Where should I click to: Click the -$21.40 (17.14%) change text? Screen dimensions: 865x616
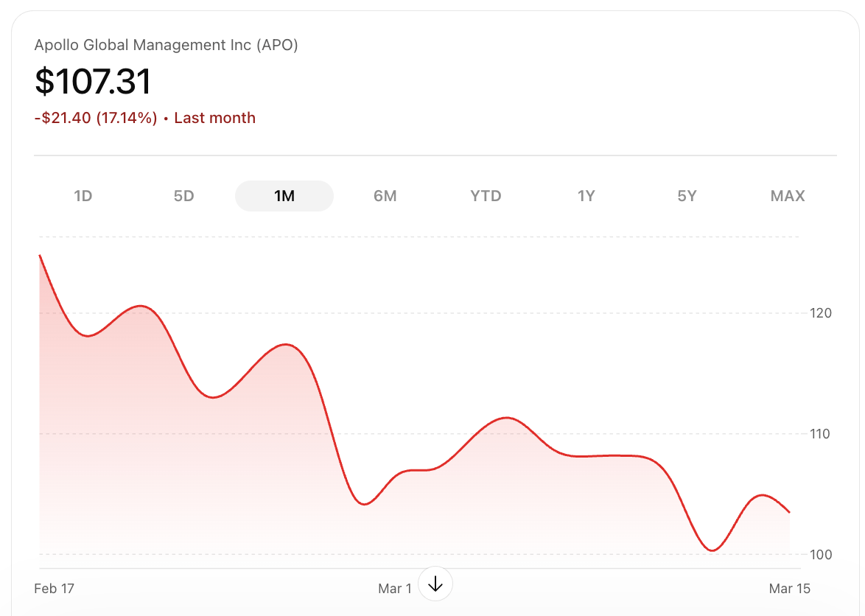pyautogui.click(x=96, y=118)
